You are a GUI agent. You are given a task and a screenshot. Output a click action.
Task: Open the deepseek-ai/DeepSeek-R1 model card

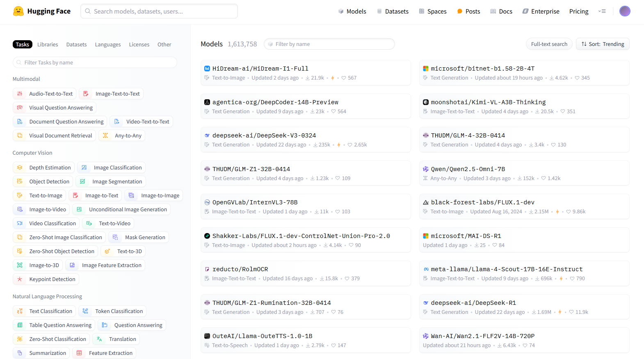point(524,307)
